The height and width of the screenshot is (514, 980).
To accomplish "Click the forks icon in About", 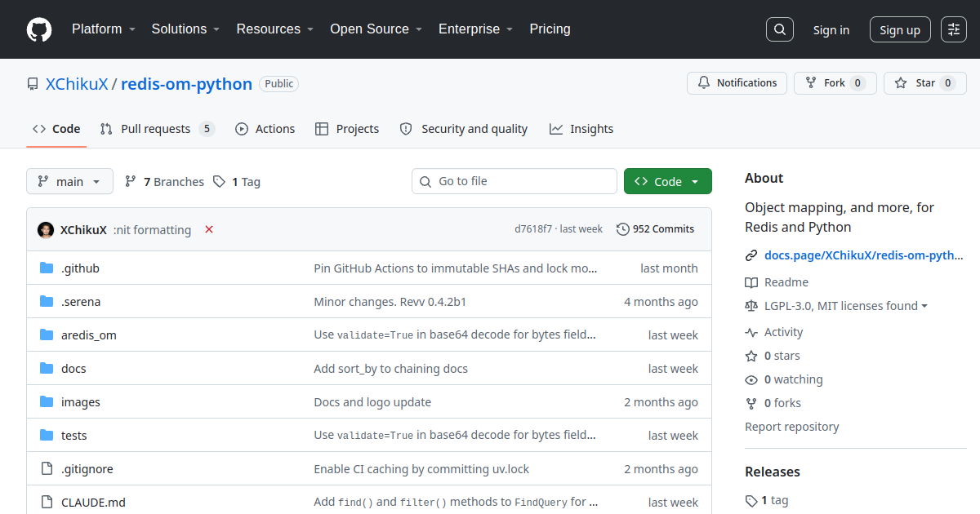I will click(751, 403).
